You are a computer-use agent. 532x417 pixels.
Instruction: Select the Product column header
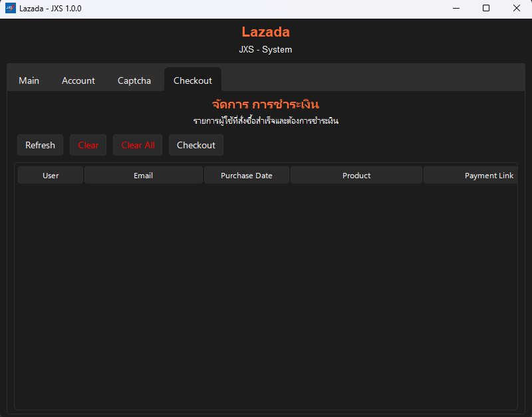356,176
